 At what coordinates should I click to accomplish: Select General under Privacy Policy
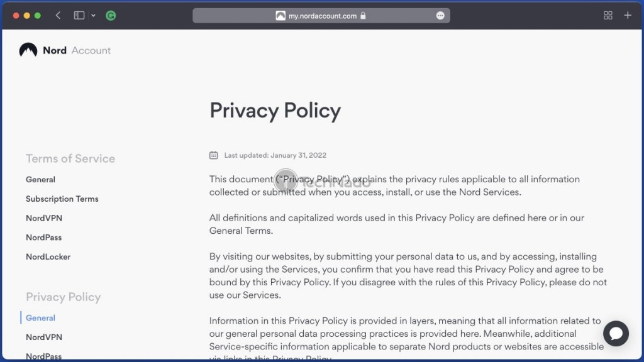click(x=40, y=317)
